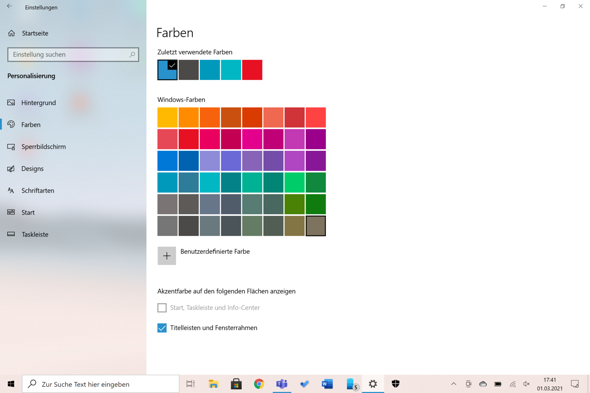Open Microsoft Store from the taskbar

point(236,384)
